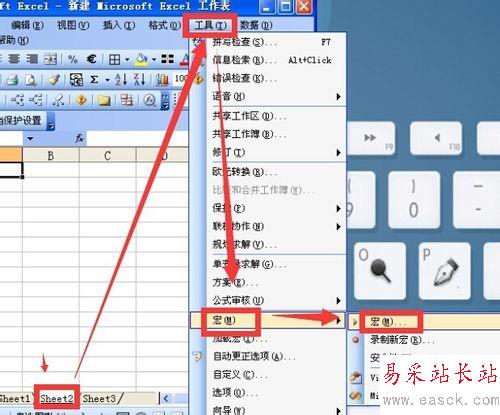Expand the 公式审核(U) submenu
Viewport: 500px width, 415px height.
[268, 300]
